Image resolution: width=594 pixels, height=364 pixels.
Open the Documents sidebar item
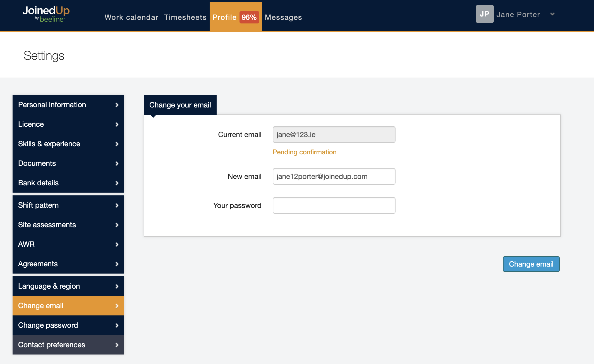click(37, 163)
